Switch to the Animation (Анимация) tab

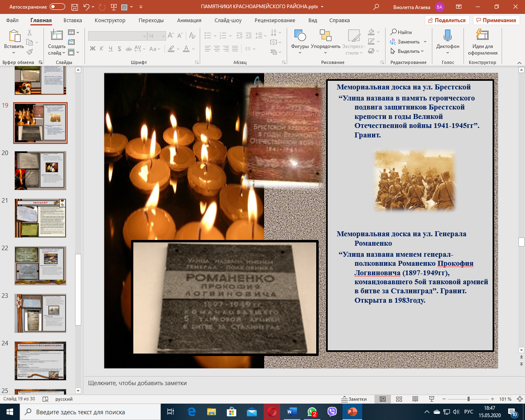click(189, 20)
